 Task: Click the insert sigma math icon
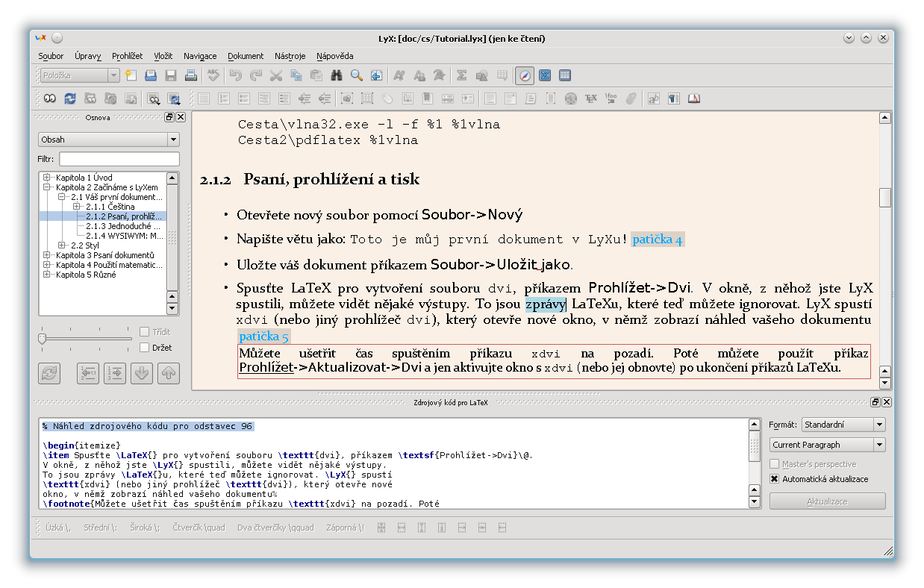462,75
